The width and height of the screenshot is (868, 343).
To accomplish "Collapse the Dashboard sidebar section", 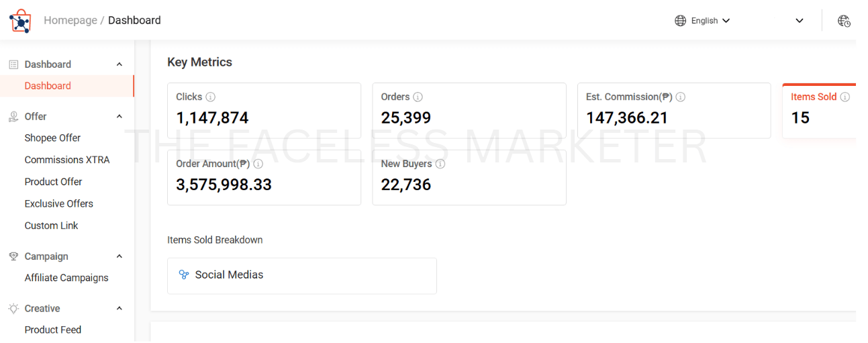I will point(119,64).
